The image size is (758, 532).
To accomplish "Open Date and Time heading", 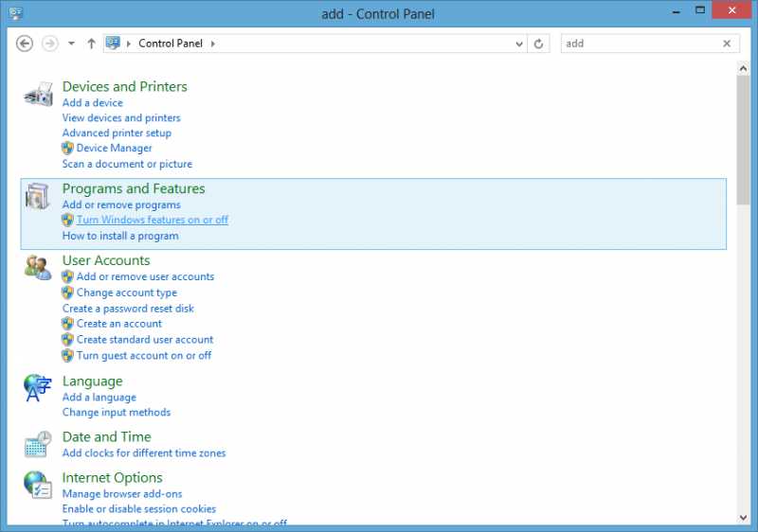I will 107,437.
